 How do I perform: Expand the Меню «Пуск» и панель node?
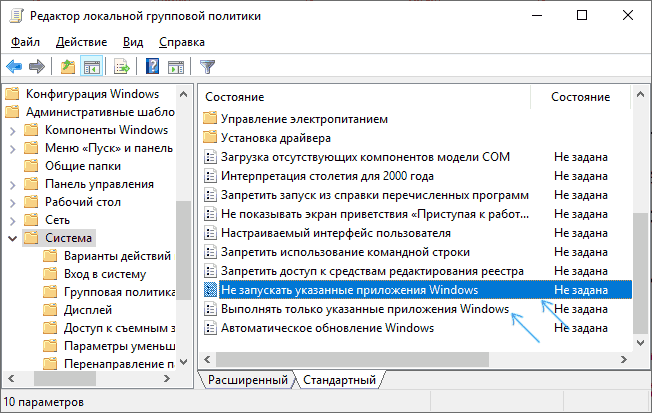tap(12, 149)
